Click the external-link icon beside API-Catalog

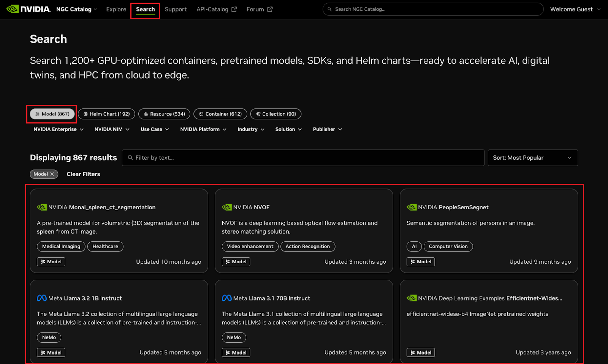click(x=234, y=9)
